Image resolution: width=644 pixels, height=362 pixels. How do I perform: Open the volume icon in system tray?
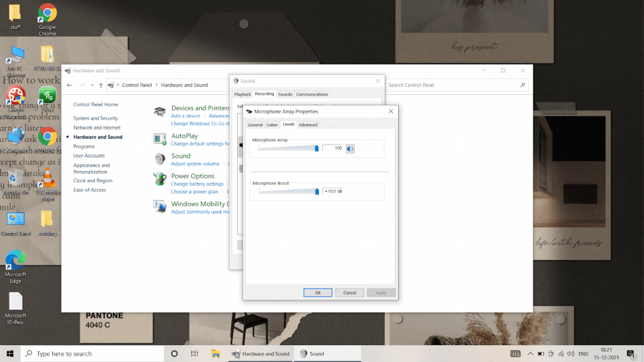[x=571, y=353]
